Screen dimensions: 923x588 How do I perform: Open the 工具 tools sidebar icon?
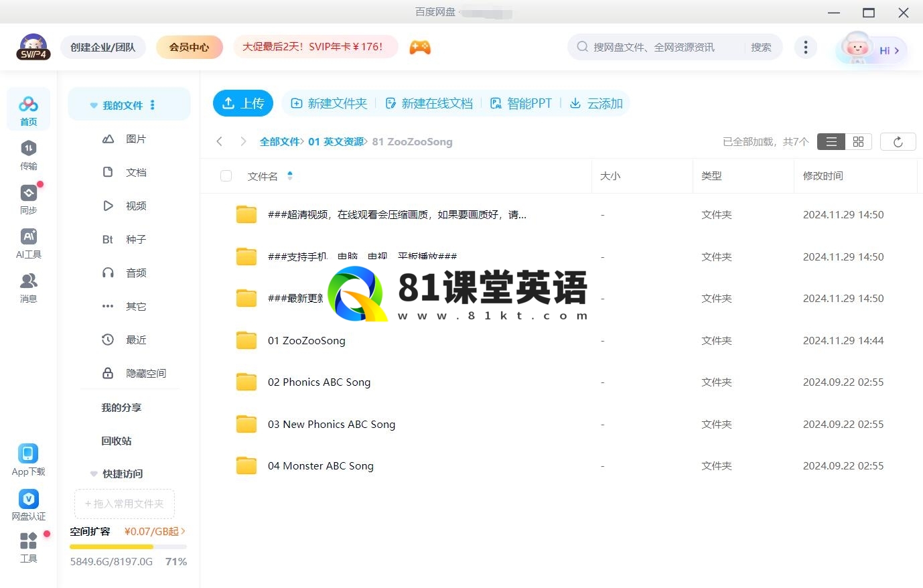click(x=28, y=547)
